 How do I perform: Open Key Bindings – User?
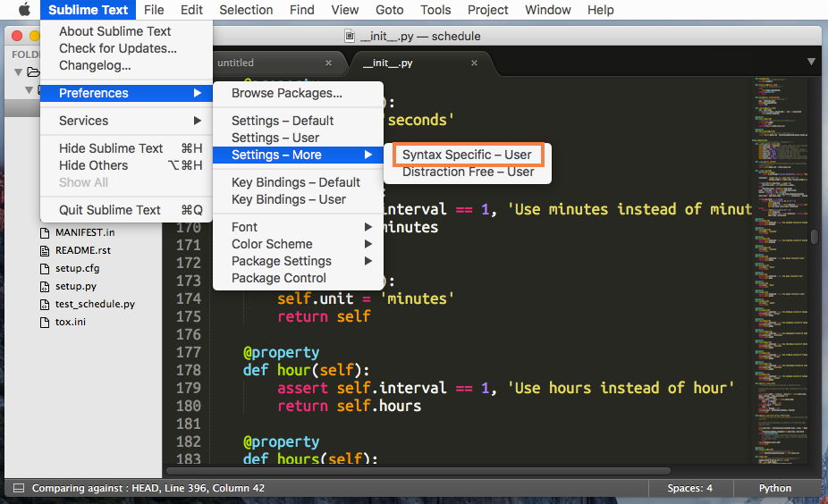click(298, 199)
